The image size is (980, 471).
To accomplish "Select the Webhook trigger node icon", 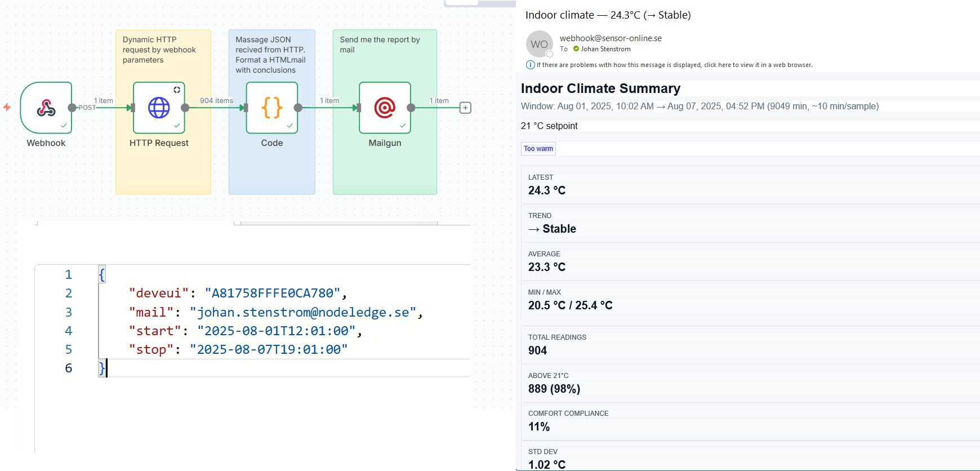I will [x=46, y=108].
